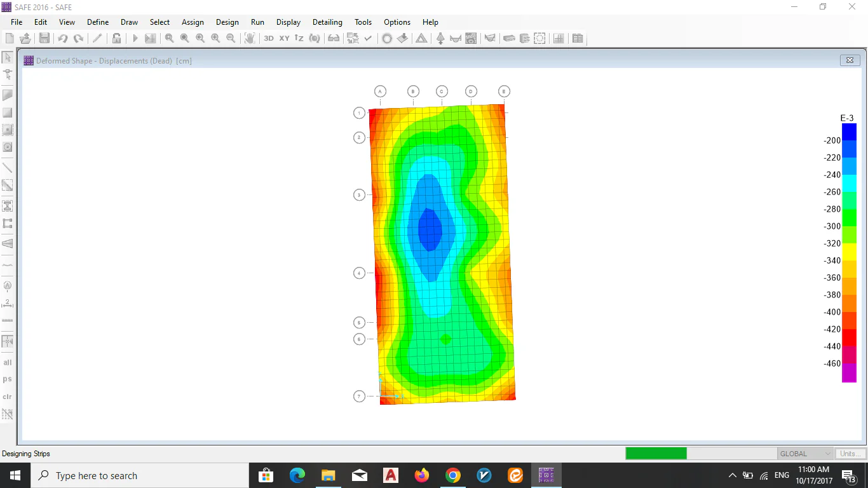Click the Show Undeformed Shape icon

(386, 38)
